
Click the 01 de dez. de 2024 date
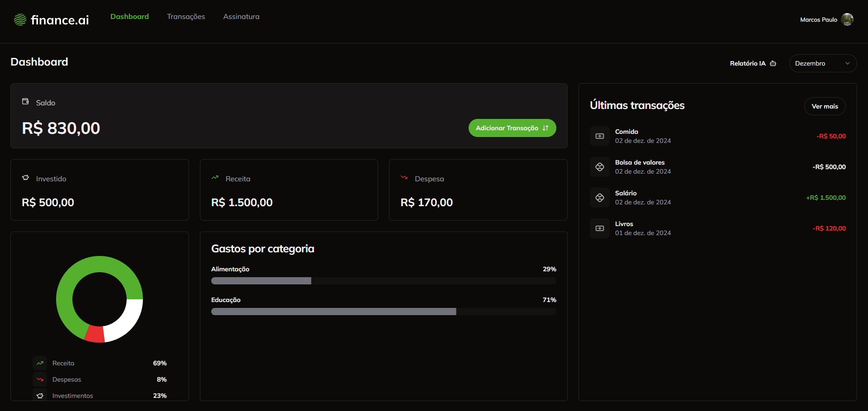(x=643, y=233)
